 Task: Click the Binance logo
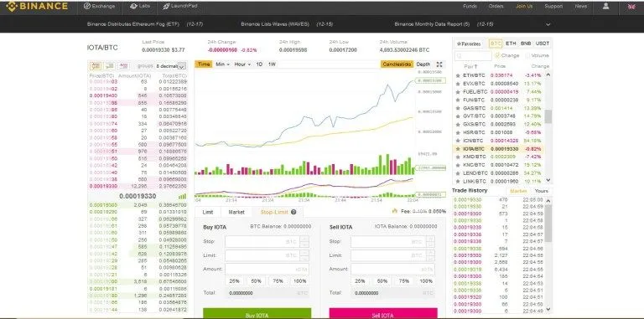point(36,6)
